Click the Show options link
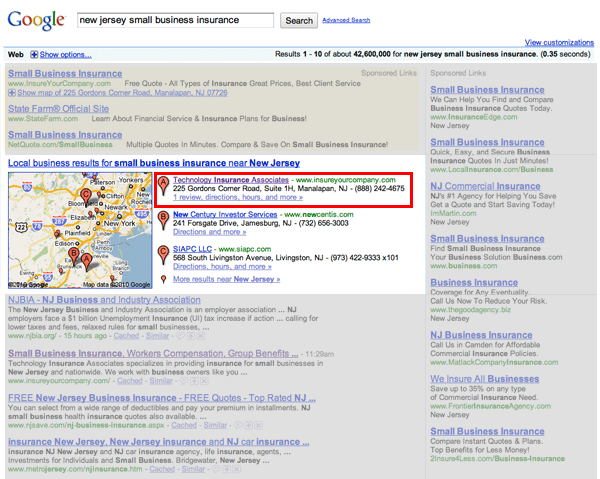Image resolution: width=600 pixels, height=479 pixels. coord(65,55)
